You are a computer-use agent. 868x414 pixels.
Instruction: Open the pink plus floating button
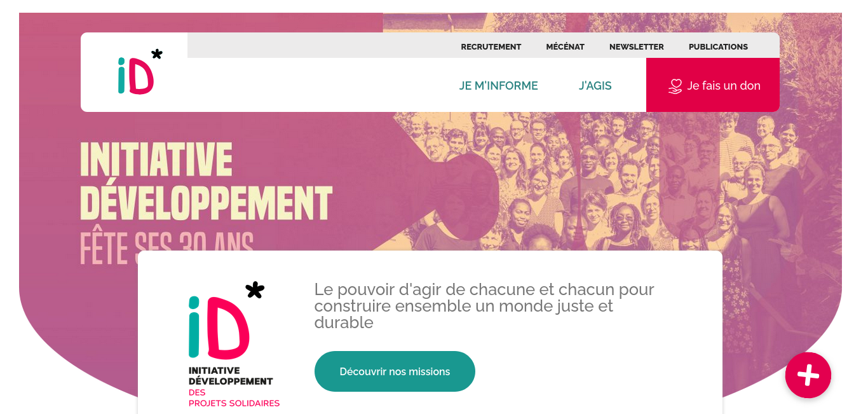(808, 375)
